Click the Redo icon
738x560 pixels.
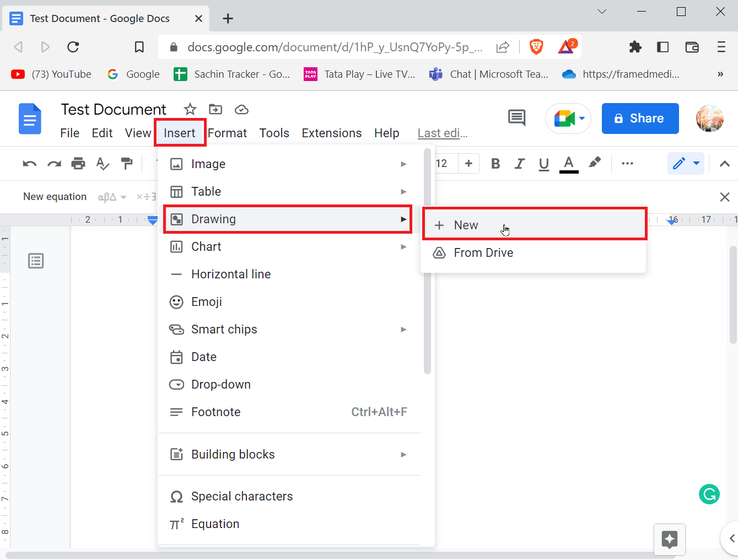pyautogui.click(x=53, y=163)
